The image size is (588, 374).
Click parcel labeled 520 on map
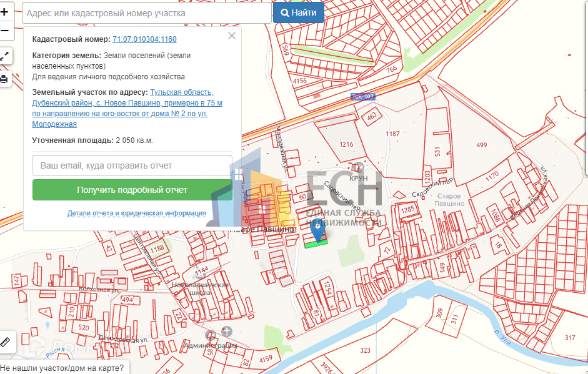click(x=84, y=328)
